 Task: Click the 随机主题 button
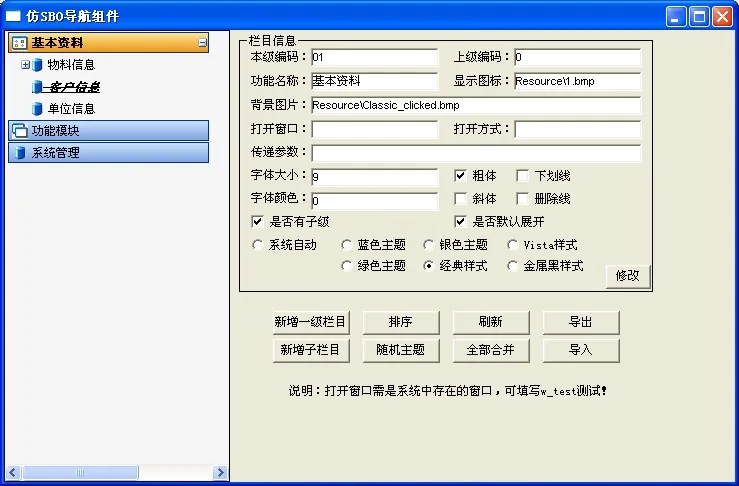[x=401, y=350]
